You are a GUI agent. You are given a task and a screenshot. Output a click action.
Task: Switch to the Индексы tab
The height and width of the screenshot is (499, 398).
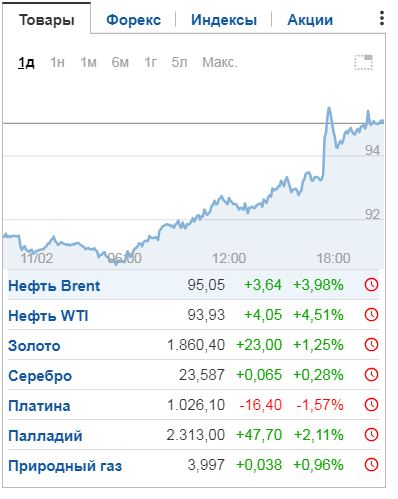(224, 20)
